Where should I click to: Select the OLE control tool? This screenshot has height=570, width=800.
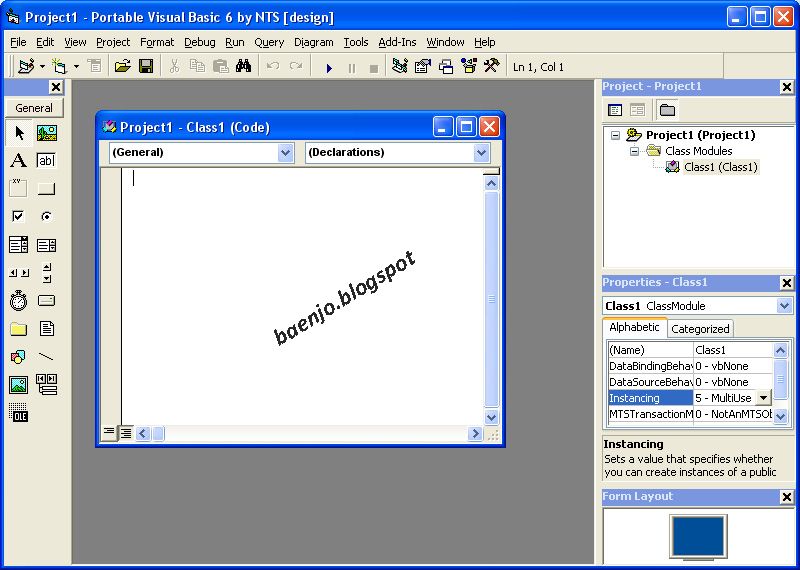click(x=19, y=412)
